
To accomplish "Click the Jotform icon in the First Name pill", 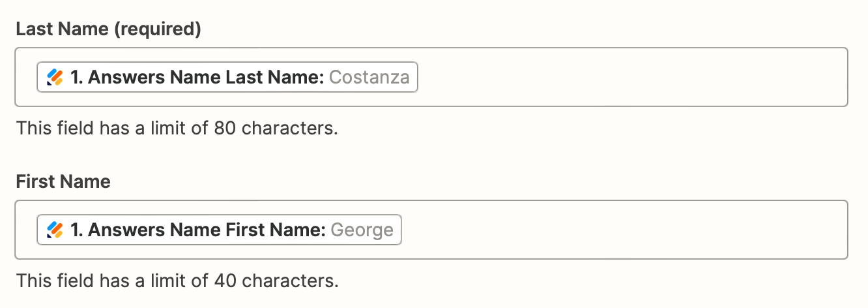I will point(55,230).
